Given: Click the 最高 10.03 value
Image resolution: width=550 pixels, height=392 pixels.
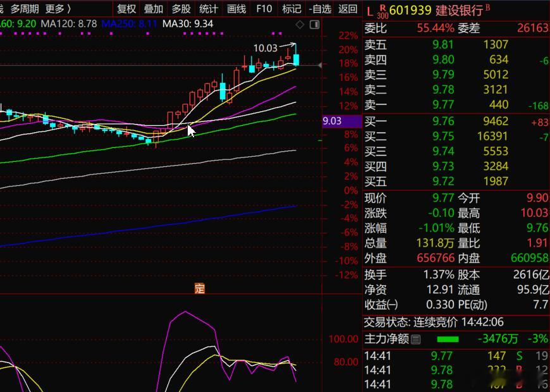Looking at the screenshot, I should [534, 213].
